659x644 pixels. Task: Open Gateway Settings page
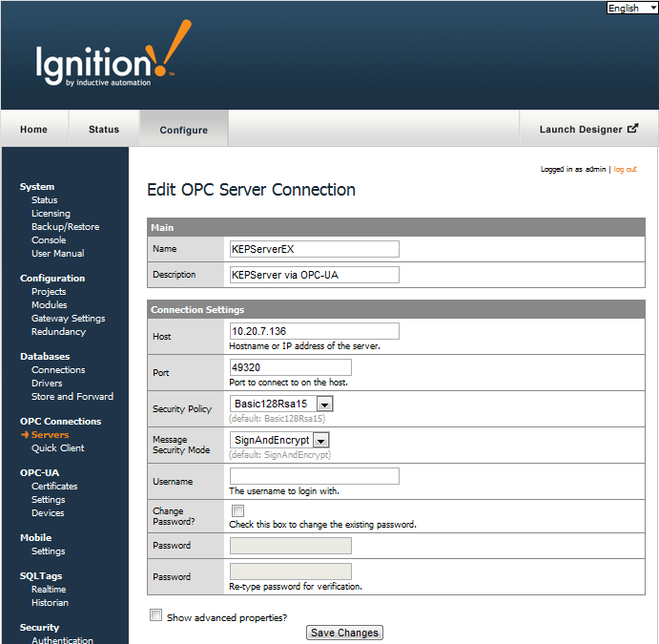pyautogui.click(x=68, y=319)
